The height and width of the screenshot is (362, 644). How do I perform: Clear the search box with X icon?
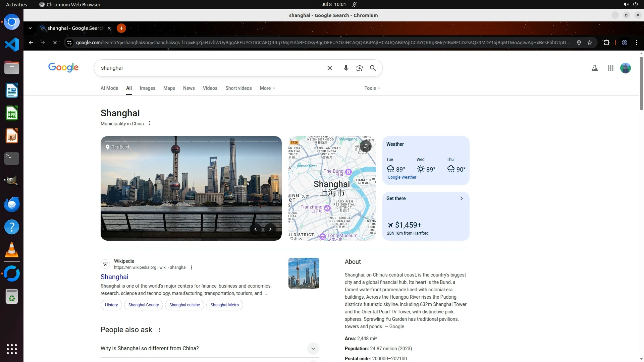[329, 68]
